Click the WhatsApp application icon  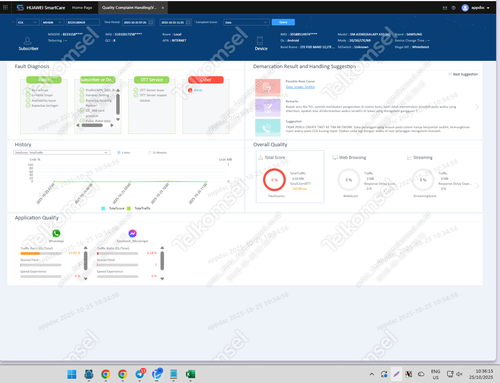click(56, 233)
